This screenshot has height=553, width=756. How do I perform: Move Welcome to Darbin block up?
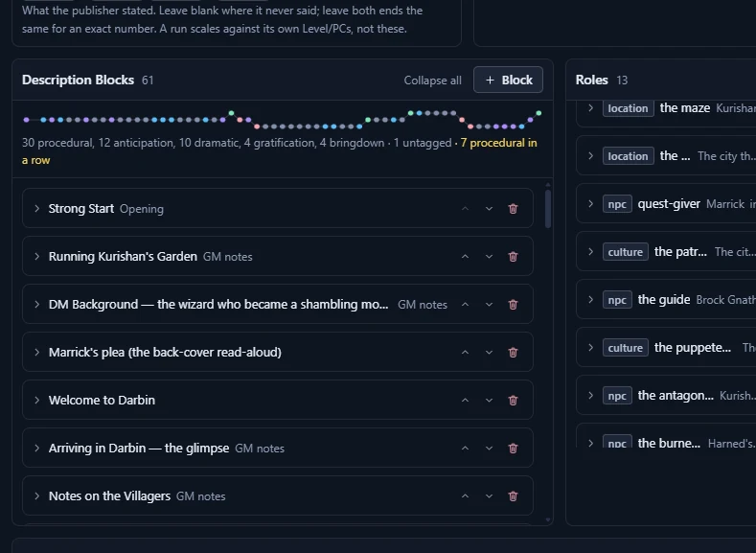coord(466,401)
